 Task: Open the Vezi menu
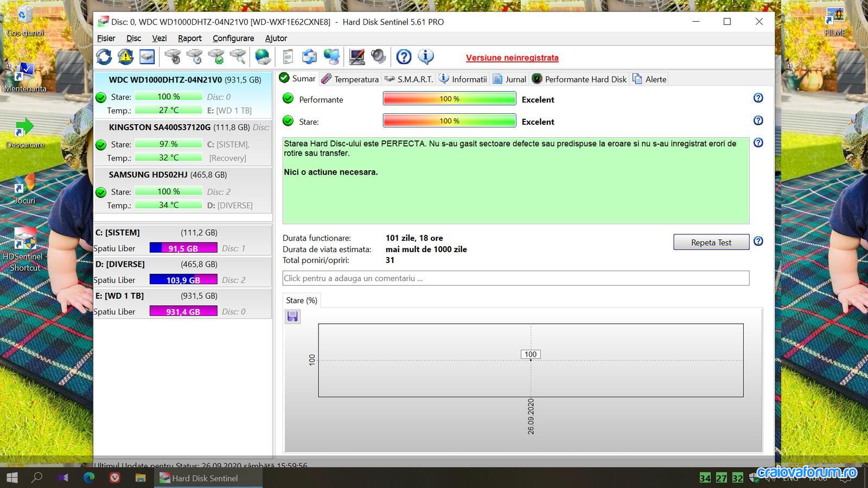coord(159,38)
